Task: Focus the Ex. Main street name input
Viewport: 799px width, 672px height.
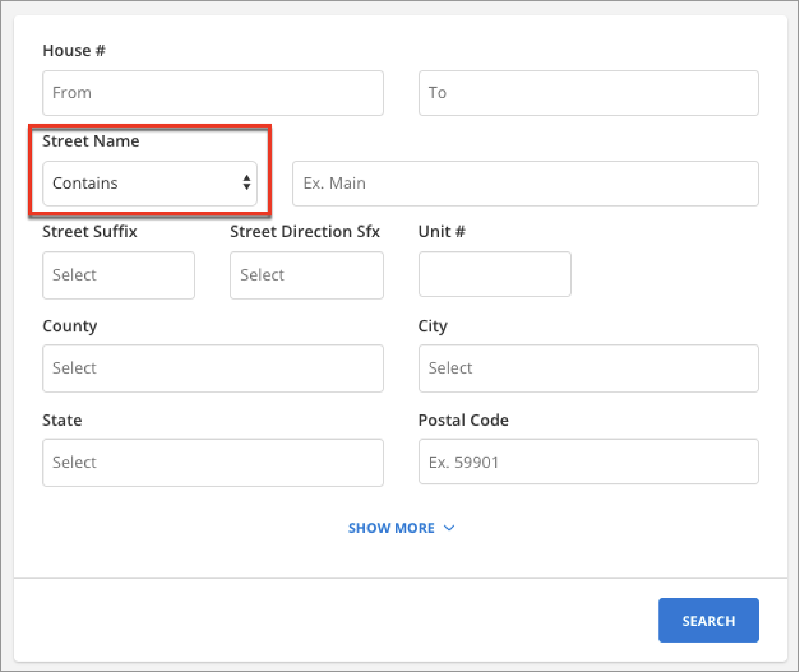Action: pyautogui.click(x=525, y=184)
